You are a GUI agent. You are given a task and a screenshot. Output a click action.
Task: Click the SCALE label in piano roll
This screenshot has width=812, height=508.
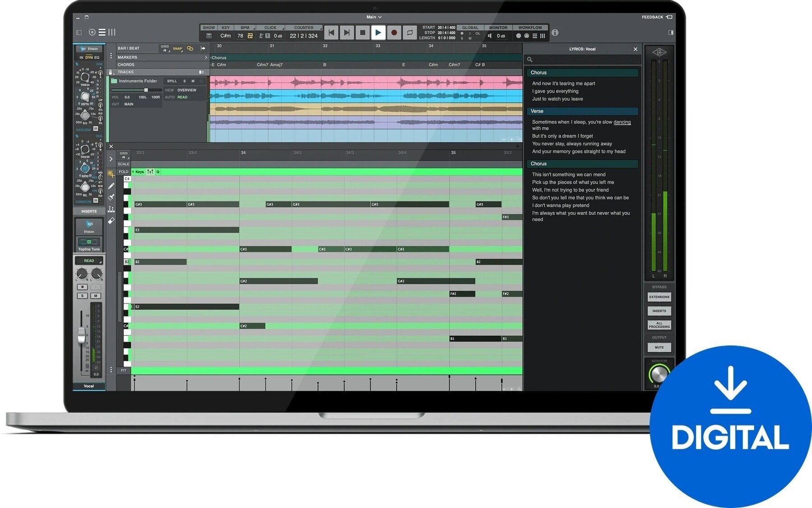(x=124, y=164)
